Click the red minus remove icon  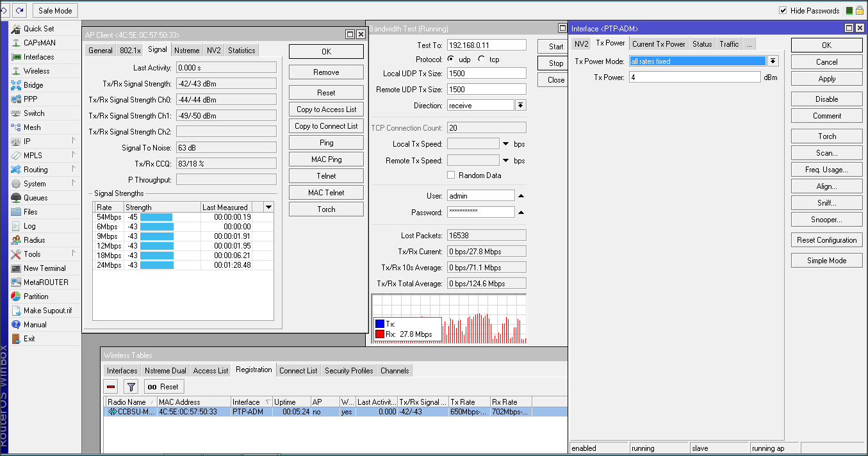[111, 387]
